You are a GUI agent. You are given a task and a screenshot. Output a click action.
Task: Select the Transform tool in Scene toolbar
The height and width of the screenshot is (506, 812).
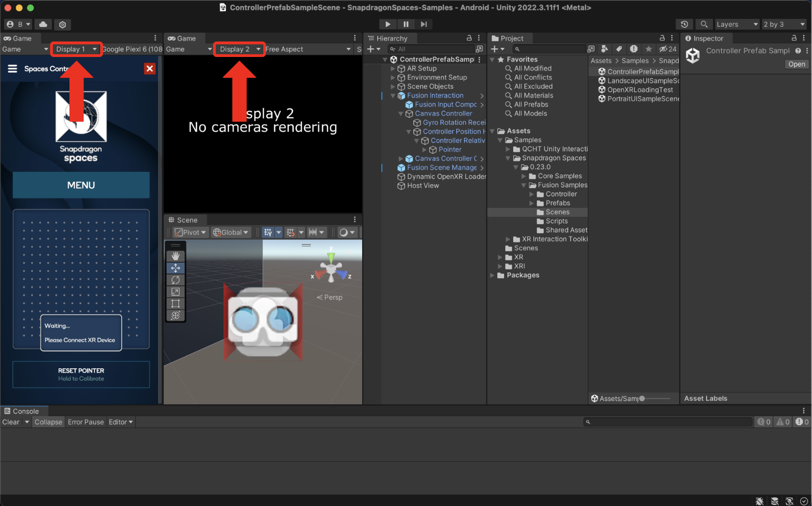click(175, 315)
